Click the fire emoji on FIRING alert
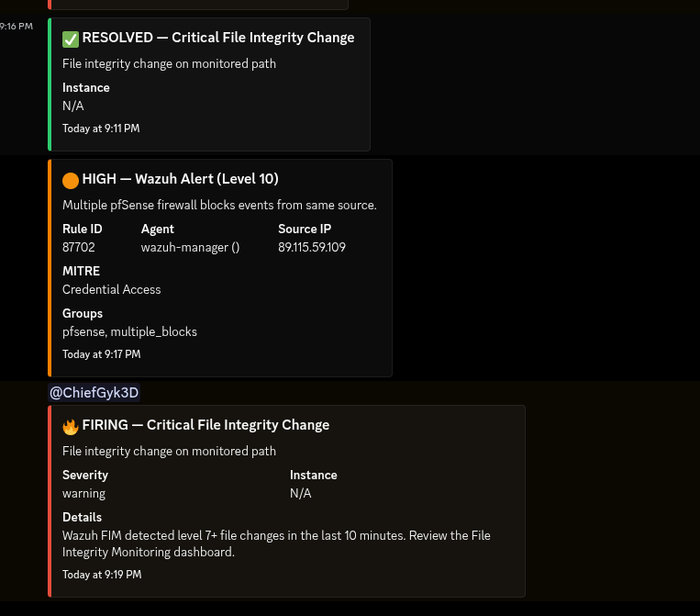Screen dimensions: 700x616 coord(71,426)
